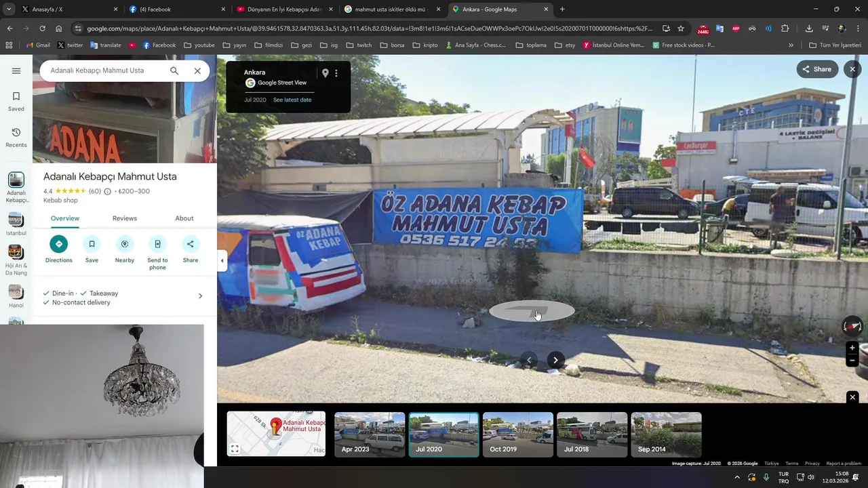This screenshot has height=488, width=868.
Task: Open the taskbar clock and date
Action: (x=835, y=477)
